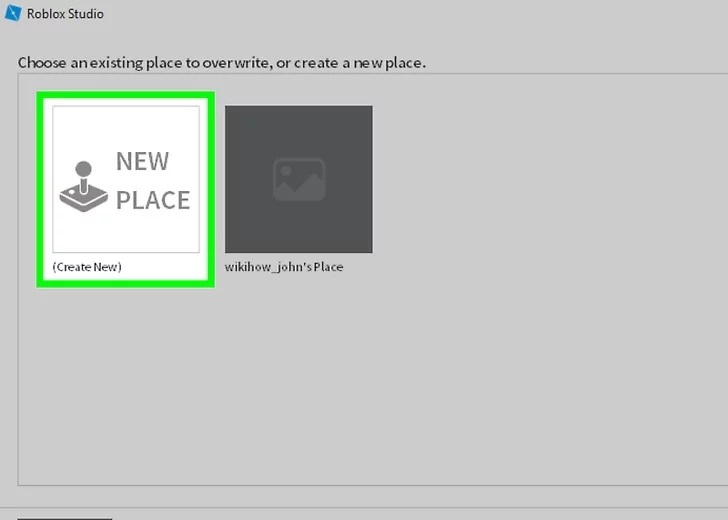The width and height of the screenshot is (728, 520).
Task: Click the 'Choose an existing place' instruction text
Action: click(222, 63)
